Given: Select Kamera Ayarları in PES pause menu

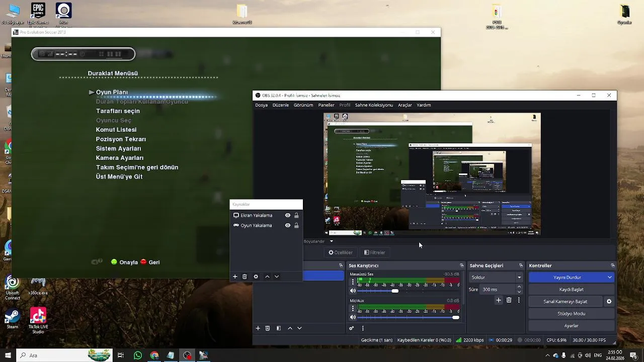Looking at the screenshot, I should pyautogui.click(x=120, y=158).
